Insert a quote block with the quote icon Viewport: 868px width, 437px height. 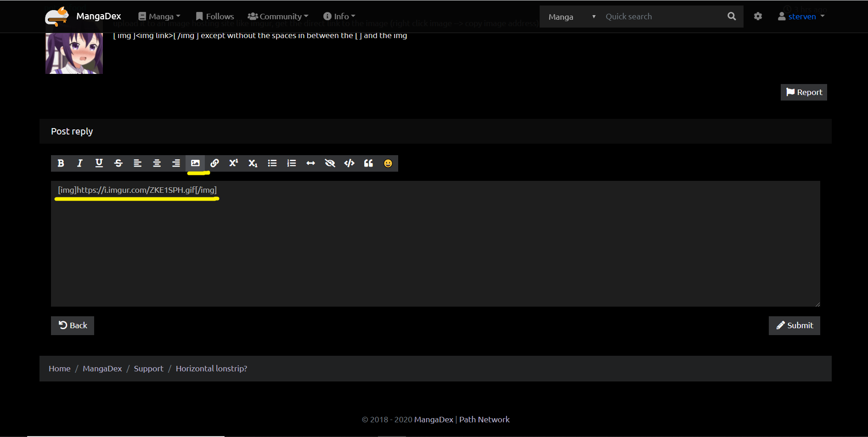[x=368, y=163]
